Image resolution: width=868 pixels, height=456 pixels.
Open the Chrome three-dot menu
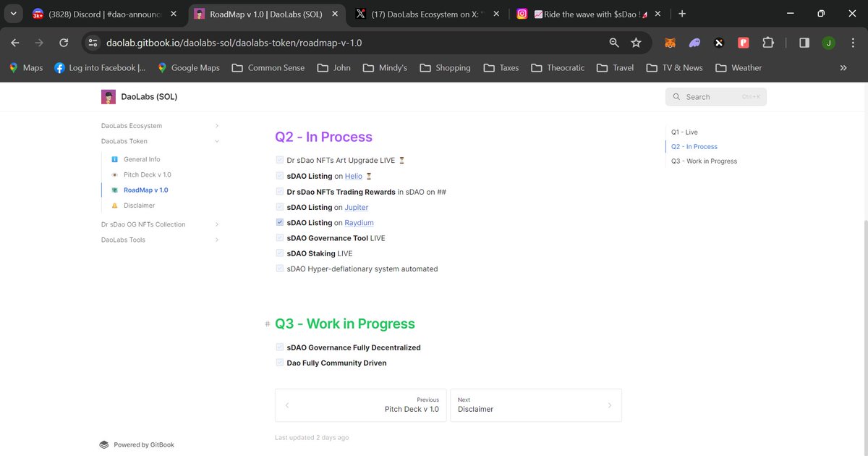[851, 43]
